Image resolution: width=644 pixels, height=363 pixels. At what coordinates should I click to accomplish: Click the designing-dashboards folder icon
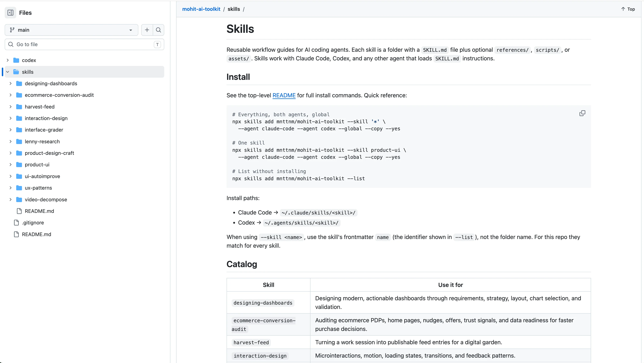click(x=19, y=83)
